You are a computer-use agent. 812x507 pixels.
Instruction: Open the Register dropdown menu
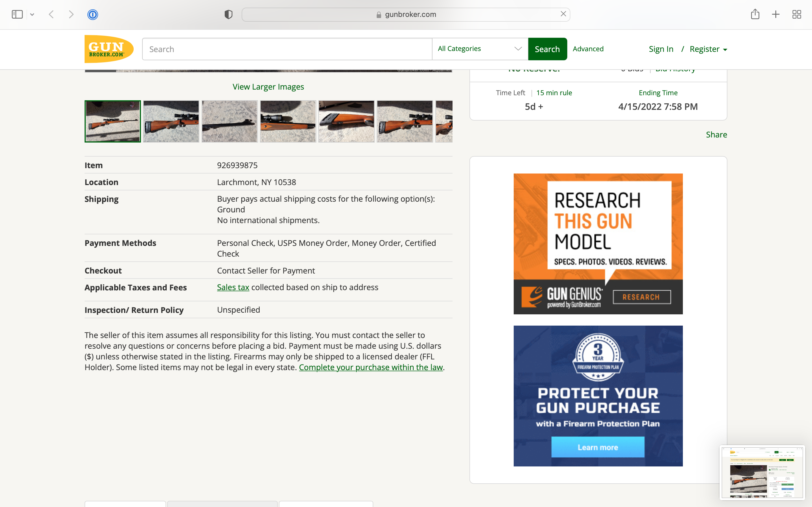[x=708, y=49]
